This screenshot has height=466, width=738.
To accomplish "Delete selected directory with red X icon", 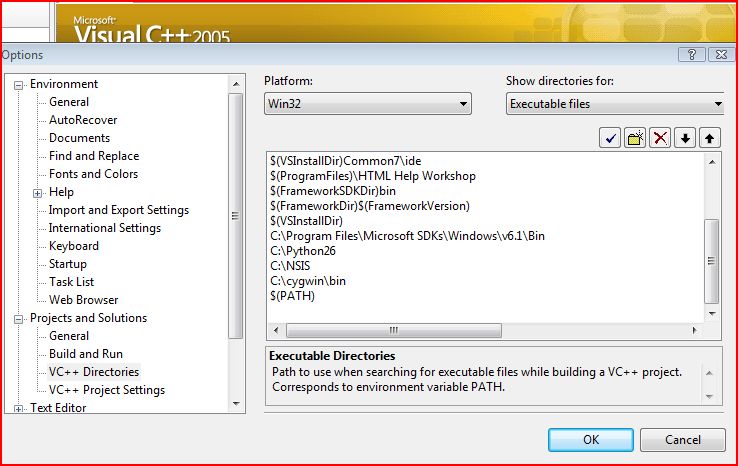I will tap(660, 138).
